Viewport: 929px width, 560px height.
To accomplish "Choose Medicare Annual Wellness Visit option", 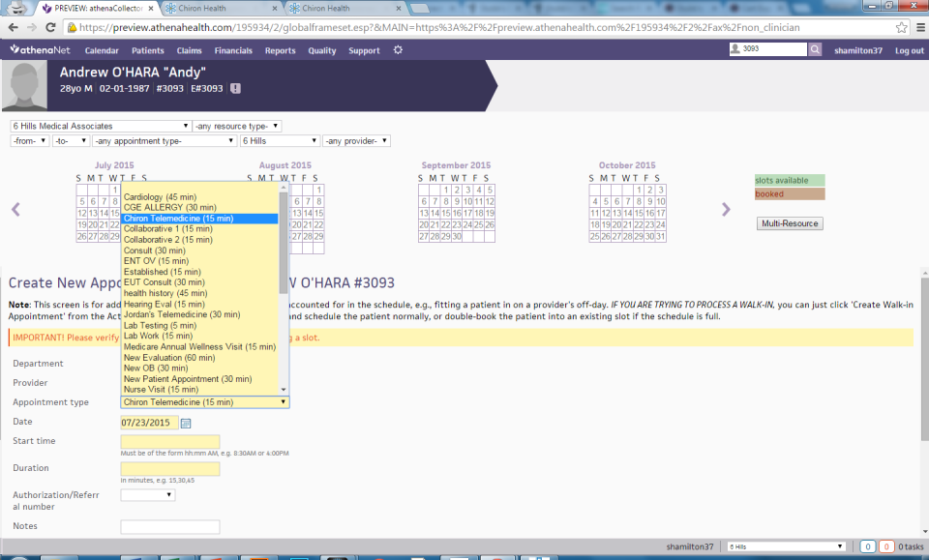I will tap(199, 347).
